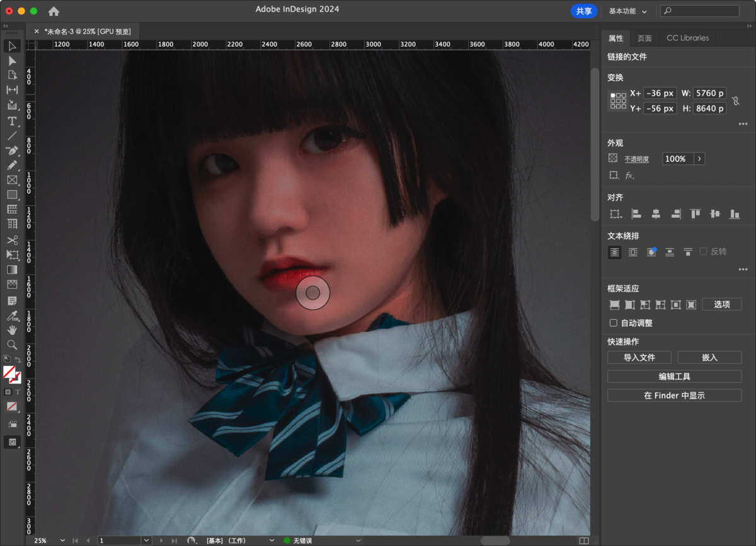756x546 pixels.
Task: Click the 嵌入 button
Action: pos(709,357)
